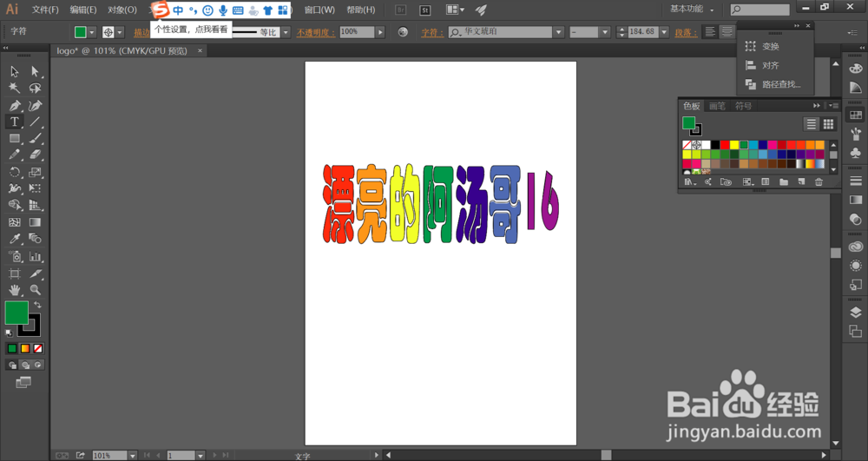Choose the Gradient tool

coord(35,222)
